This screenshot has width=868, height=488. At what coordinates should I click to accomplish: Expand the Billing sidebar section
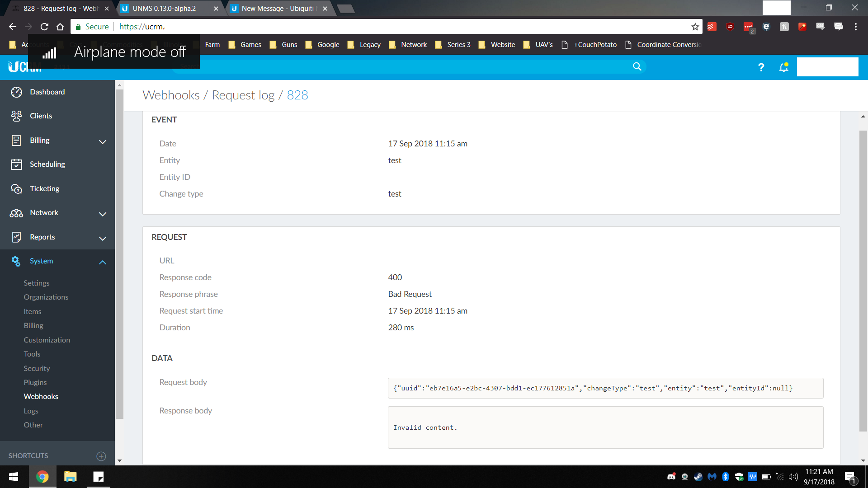pos(103,141)
